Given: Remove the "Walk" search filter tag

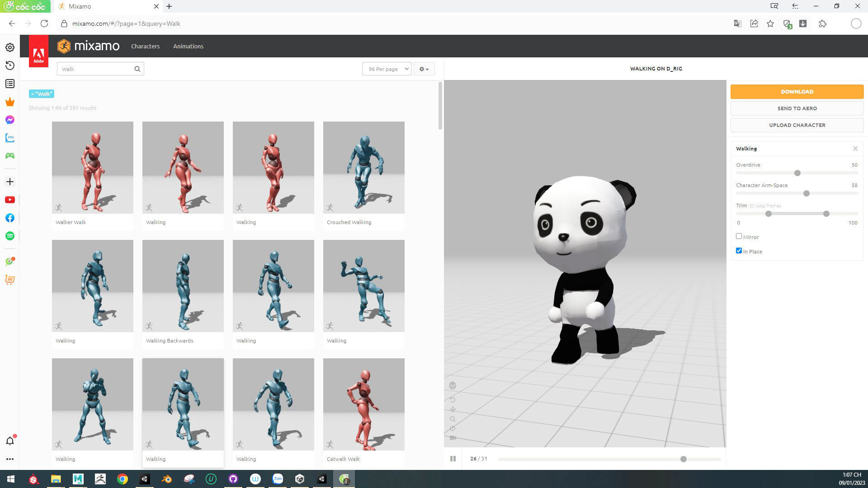Looking at the screenshot, I should [x=33, y=94].
